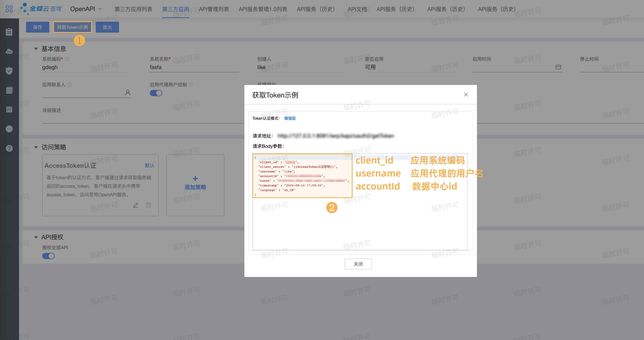Switch to 第三方应用列表 tab

pos(133,9)
